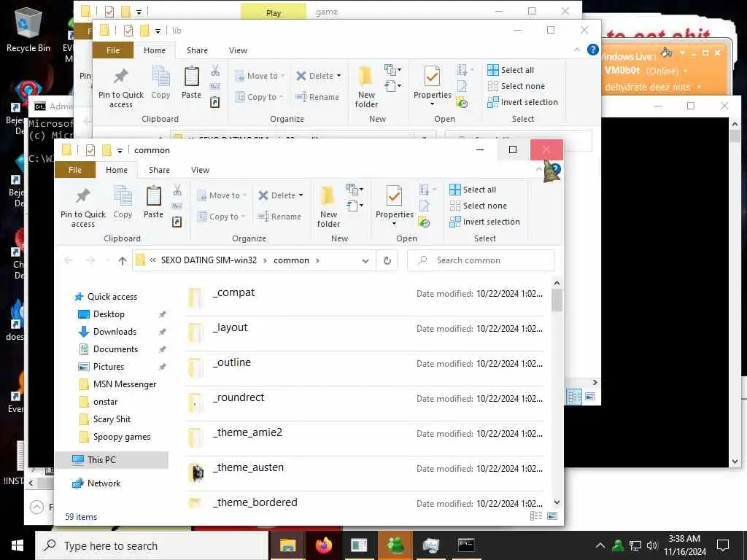Image resolution: width=747 pixels, height=560 pixels.
Task: Click Paste icon in common window ribbon
Action: [153, 196]
